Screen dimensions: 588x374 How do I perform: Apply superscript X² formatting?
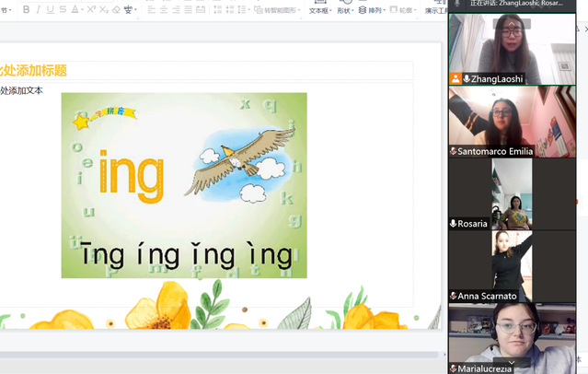[90, 10]
